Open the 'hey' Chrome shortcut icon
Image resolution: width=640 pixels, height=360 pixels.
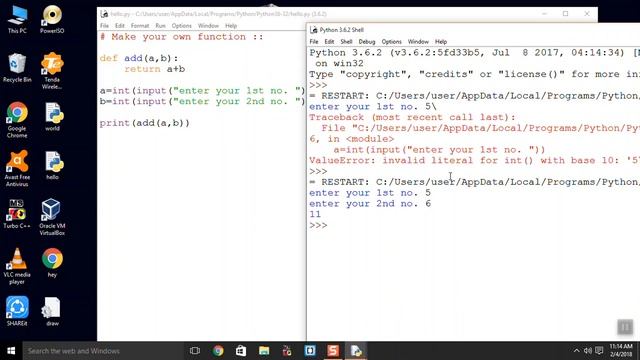[x=52, y=263]
